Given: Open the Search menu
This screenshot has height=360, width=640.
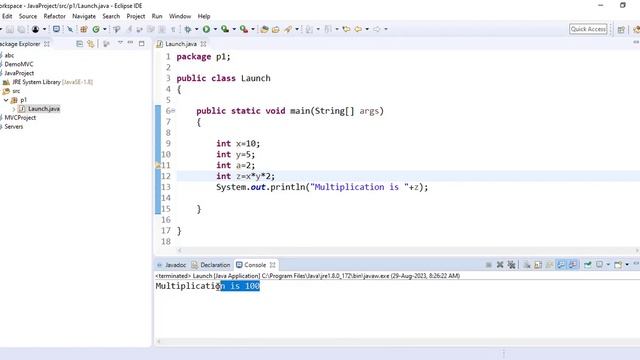Looking at the screenshot, I should pos(111,16).
